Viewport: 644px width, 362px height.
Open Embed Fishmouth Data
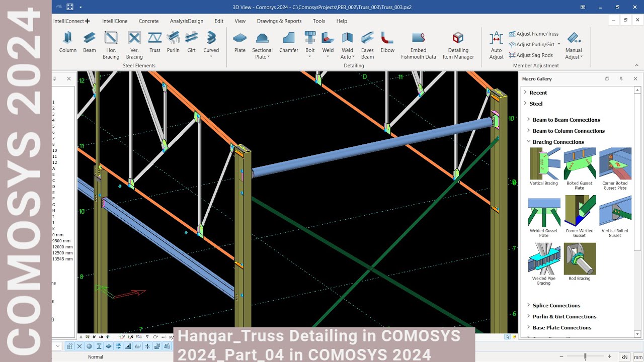point(418,45)
